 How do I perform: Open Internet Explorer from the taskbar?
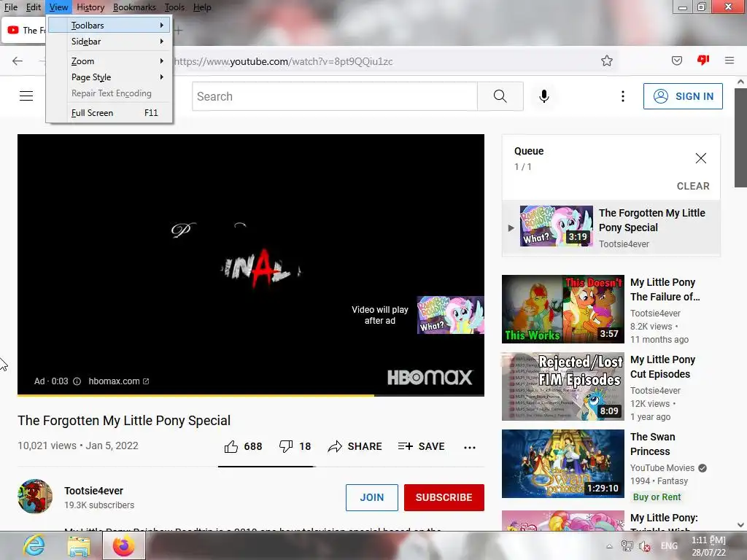[34, 545]
